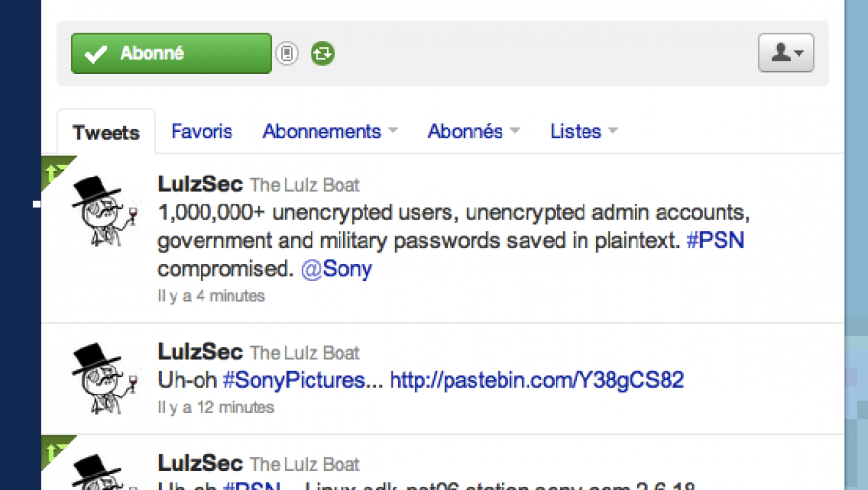Image resolution: width=868 pixels, height=490 pixels.
Task: Toggle the green Abonné follow button
Action: [172, 53]
